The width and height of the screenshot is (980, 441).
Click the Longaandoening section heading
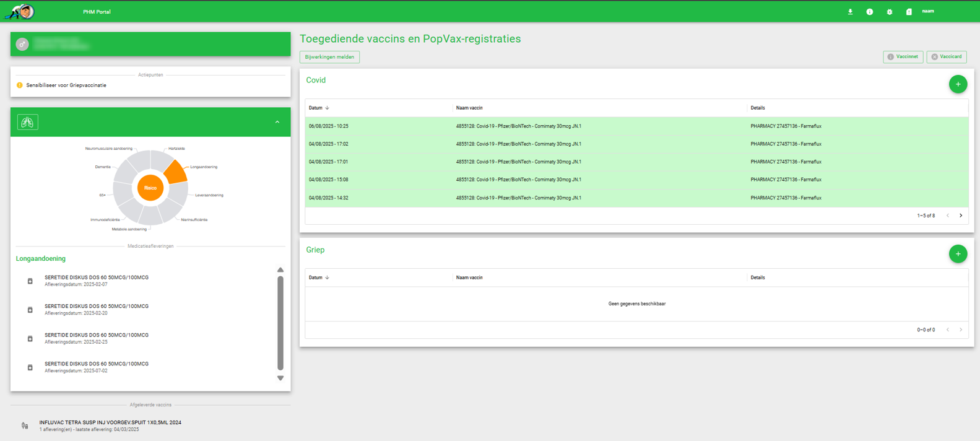coord(41,259)
